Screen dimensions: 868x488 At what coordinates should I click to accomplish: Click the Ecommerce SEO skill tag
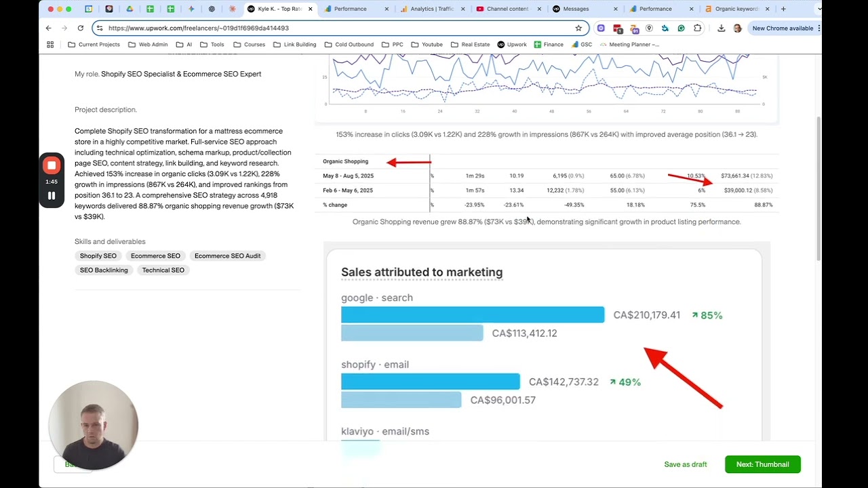click(x=155, y=256)
